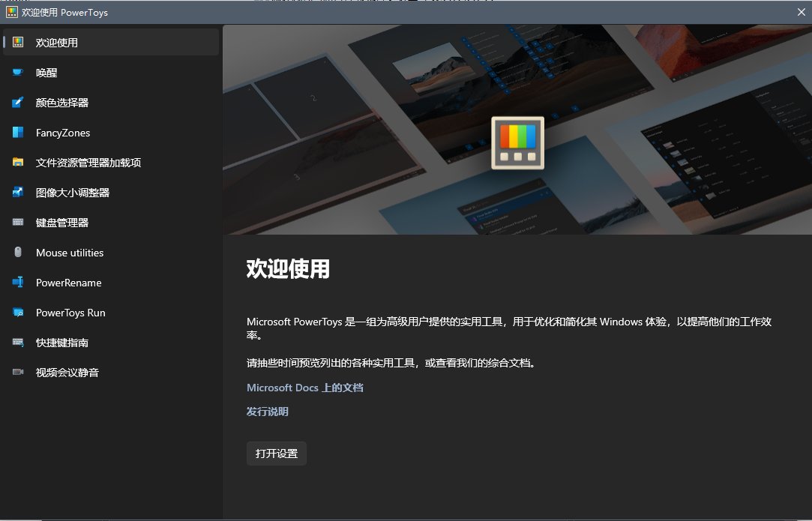Screen dimensions: 812x521
Task: Click the 视频会议静音 camera icon
Action: point(18,372)
